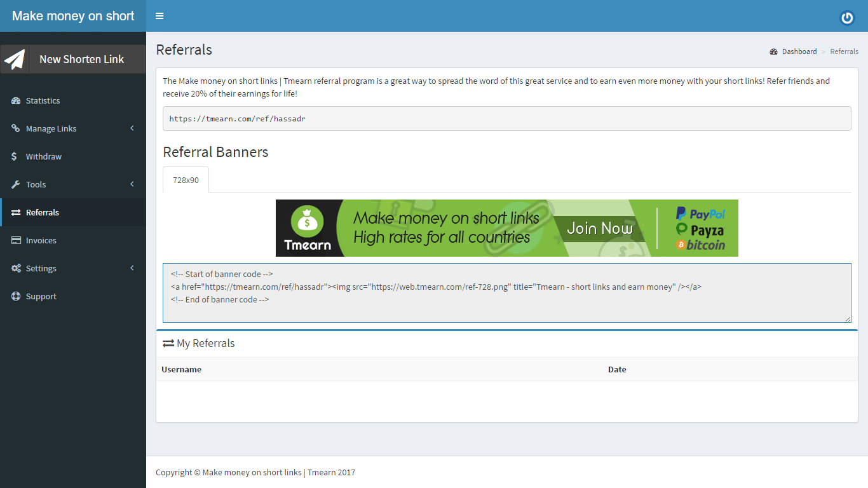This screenshot has height=488, width=868.
Task: Click the power logout icon
Action: [x=847, y=18]
